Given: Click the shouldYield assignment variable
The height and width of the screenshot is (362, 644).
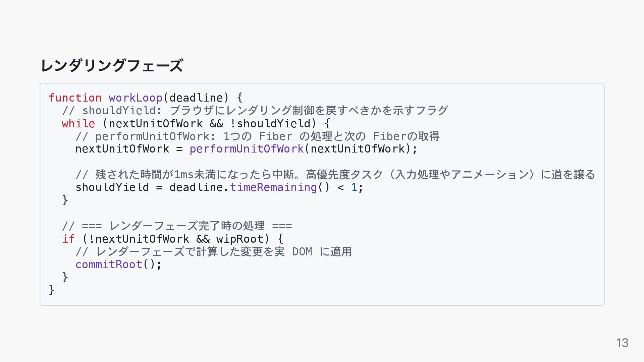Looking at the screenshot, I should pyautogui.click(x=112, y=187).
